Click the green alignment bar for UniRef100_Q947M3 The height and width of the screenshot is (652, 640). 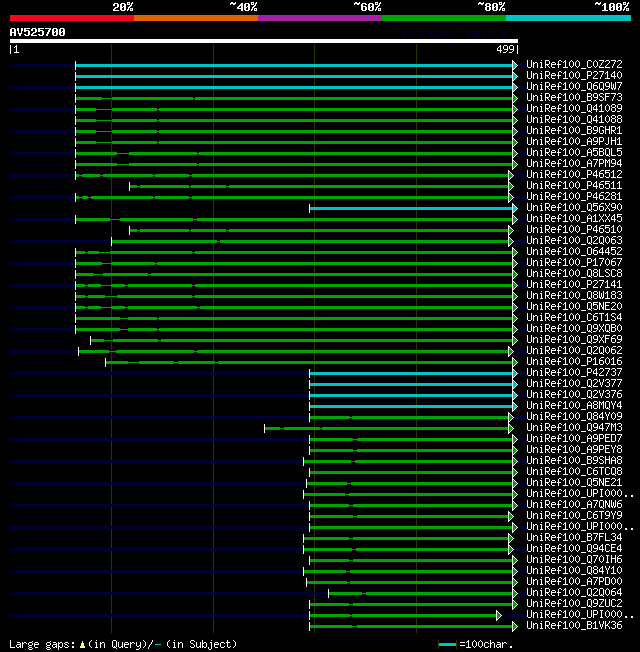386,428
